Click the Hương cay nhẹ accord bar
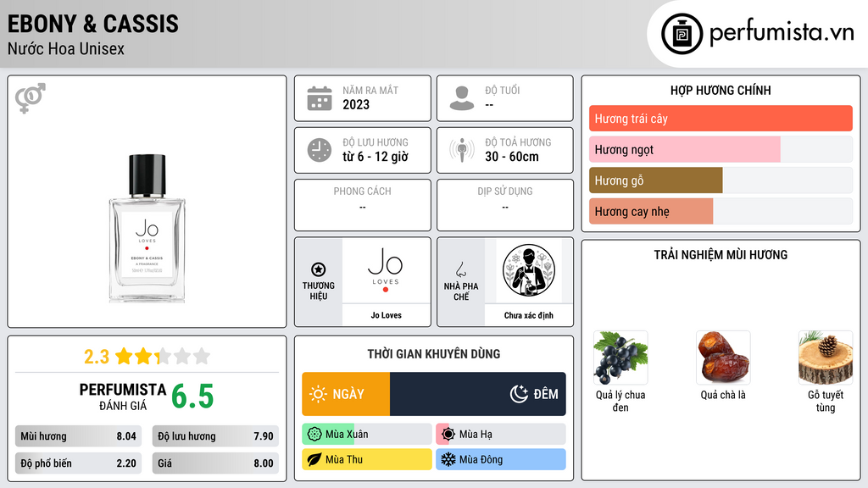The width and height of the screenshot is (868, 488). 721,211
